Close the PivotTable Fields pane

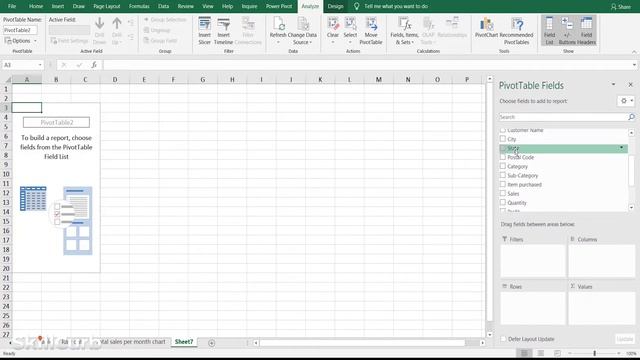tap(631, 84)
